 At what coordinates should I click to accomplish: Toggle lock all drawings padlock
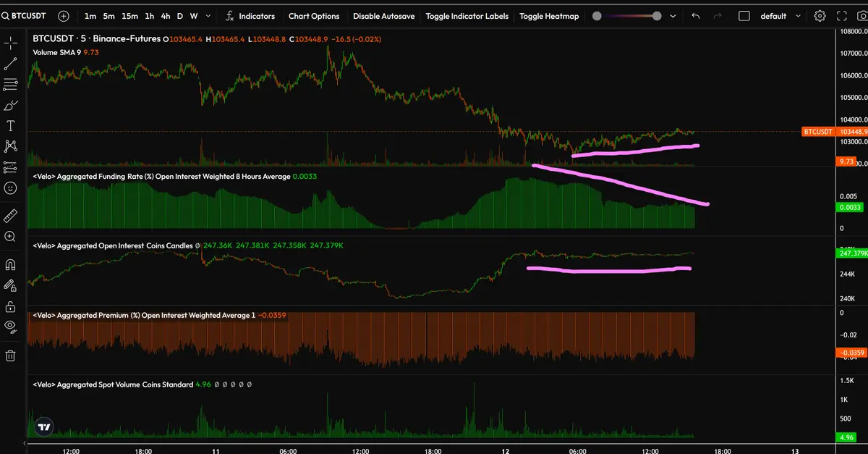point(11,306)
